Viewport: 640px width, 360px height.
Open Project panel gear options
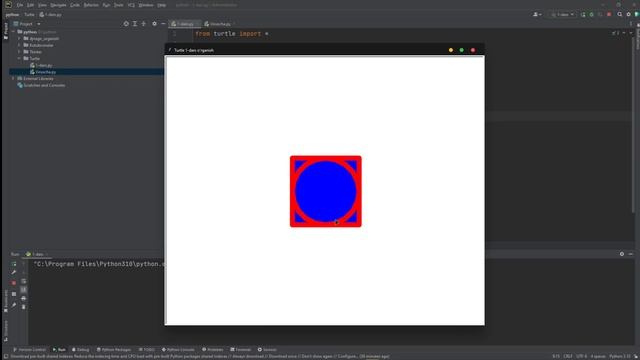(x=154, y=24)
